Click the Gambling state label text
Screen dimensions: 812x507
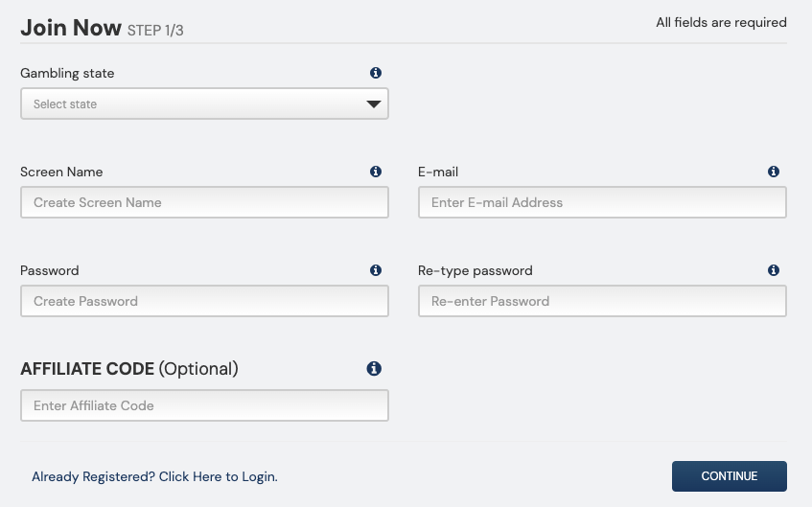(x=67, y=73)
